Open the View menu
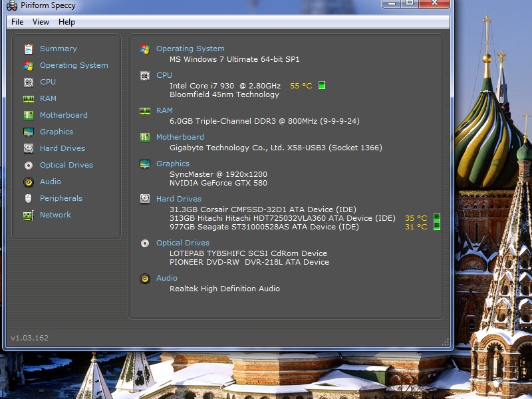The height and width of the screenshot is (399, 532). (x=41, y=22)
